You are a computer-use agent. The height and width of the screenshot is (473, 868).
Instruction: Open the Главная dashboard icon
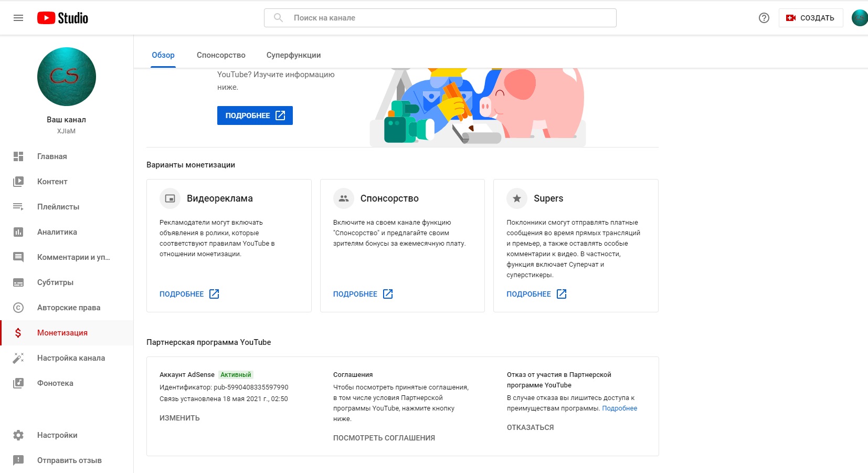pos(18,156)
